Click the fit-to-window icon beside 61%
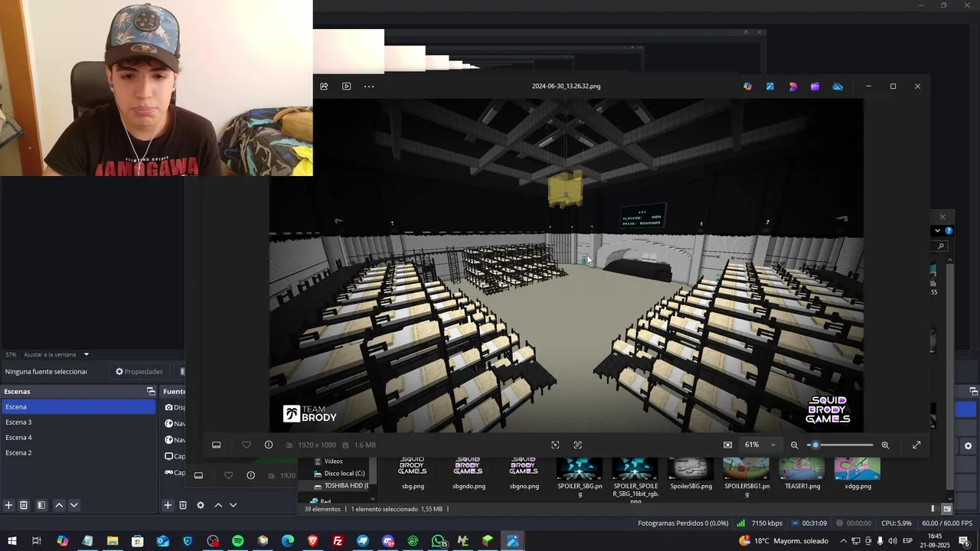Image resolution: width=980 pixels, height=551 pixels. point(728,445)
